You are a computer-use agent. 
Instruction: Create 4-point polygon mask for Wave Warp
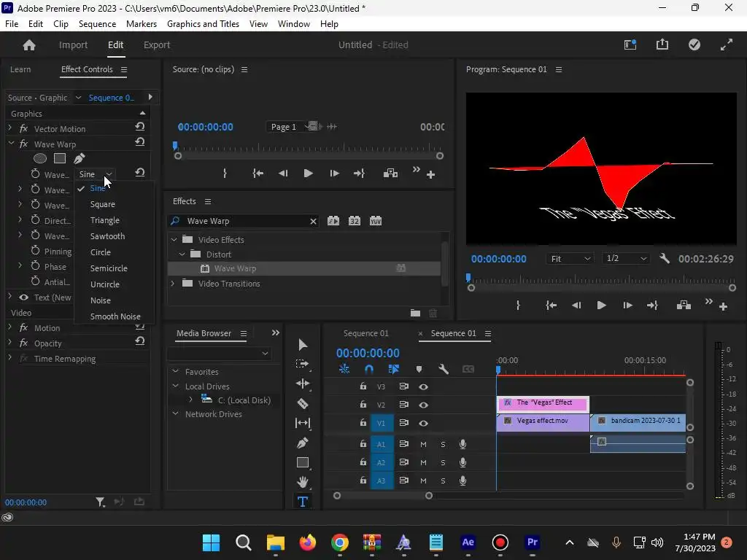(x=60, y=158)
